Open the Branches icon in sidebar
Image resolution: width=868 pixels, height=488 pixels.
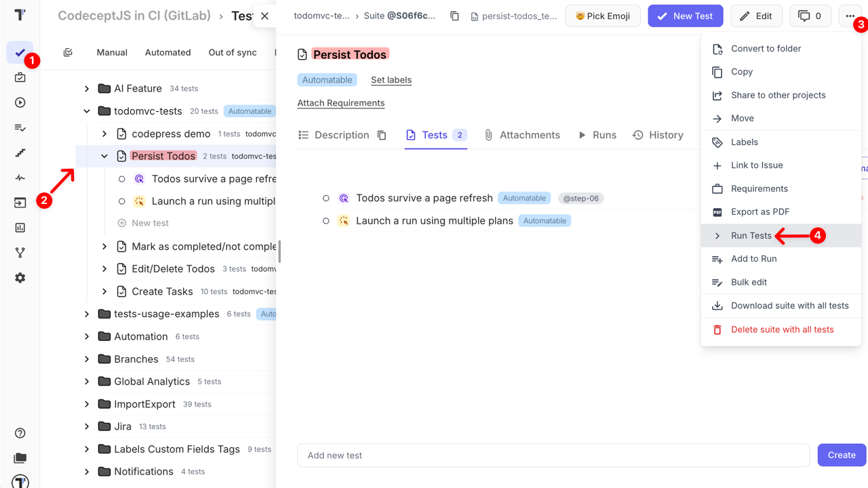20,253
